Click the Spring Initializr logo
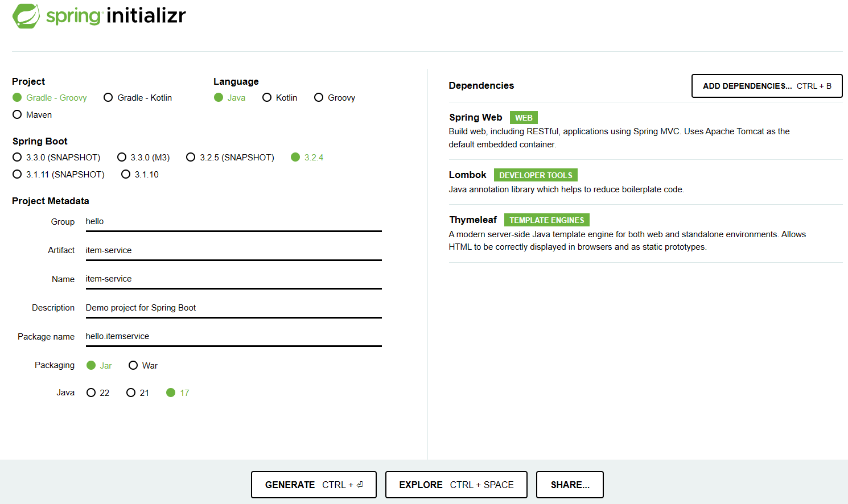Screen dimensions: 848x504 point(99,16)
